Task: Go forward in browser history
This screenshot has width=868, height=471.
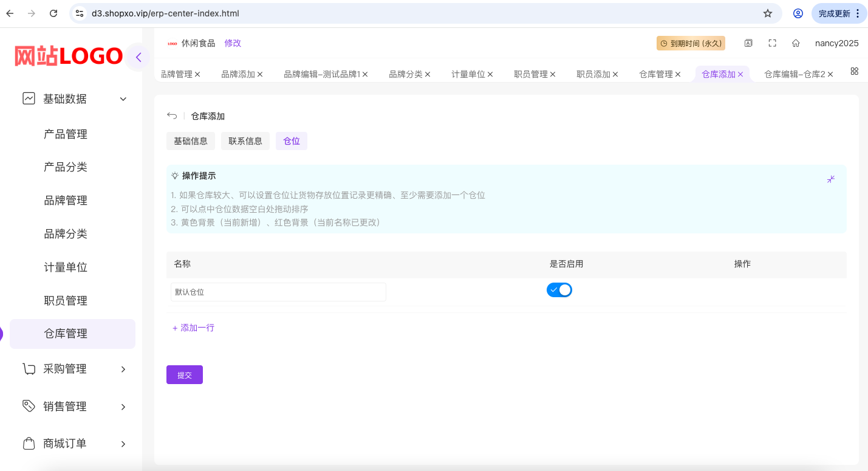Action: [32, 13]
